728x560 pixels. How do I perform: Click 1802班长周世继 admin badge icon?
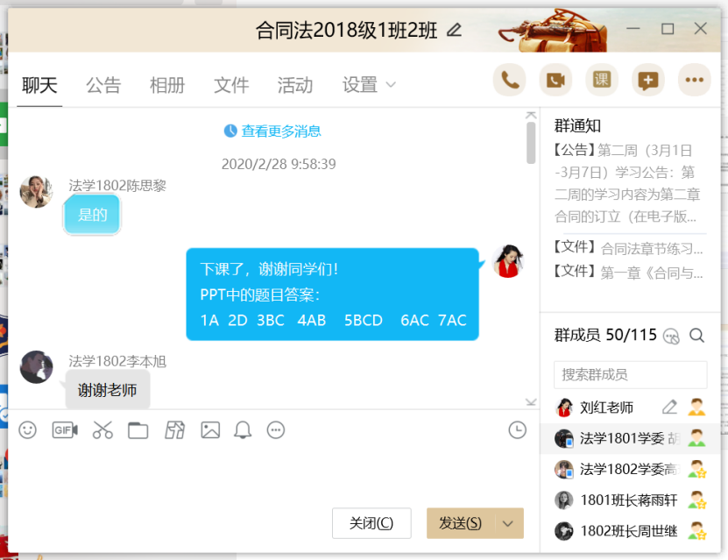pos(696,531)
